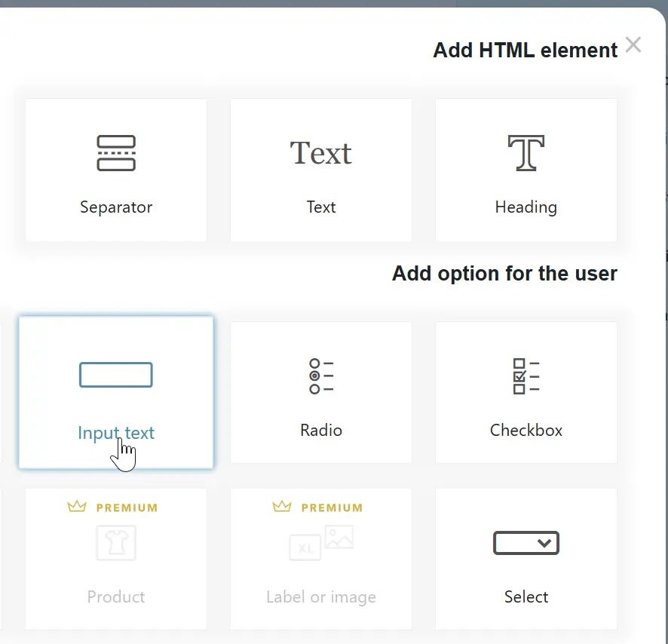Add the Select dropdown icon
This screenshot has height=644, width=668.
pos(526,542)
